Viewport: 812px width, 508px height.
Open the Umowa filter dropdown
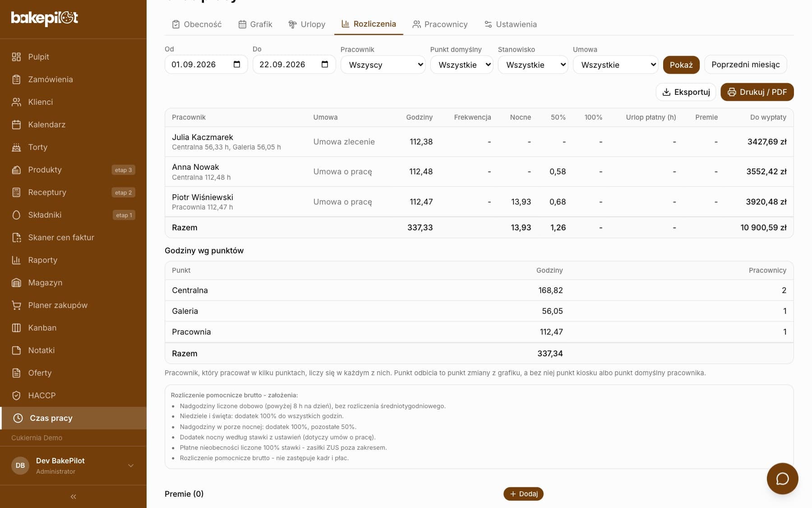615,65
